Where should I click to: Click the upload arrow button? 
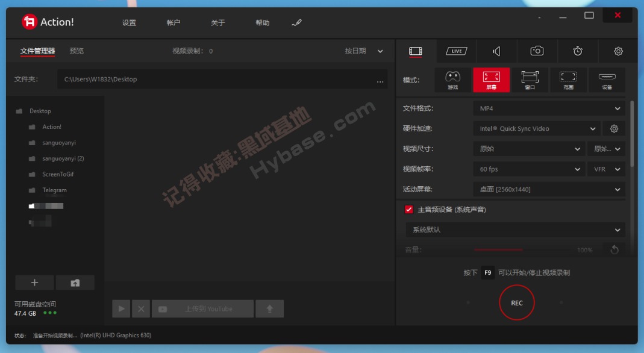(x=269, y=308)
